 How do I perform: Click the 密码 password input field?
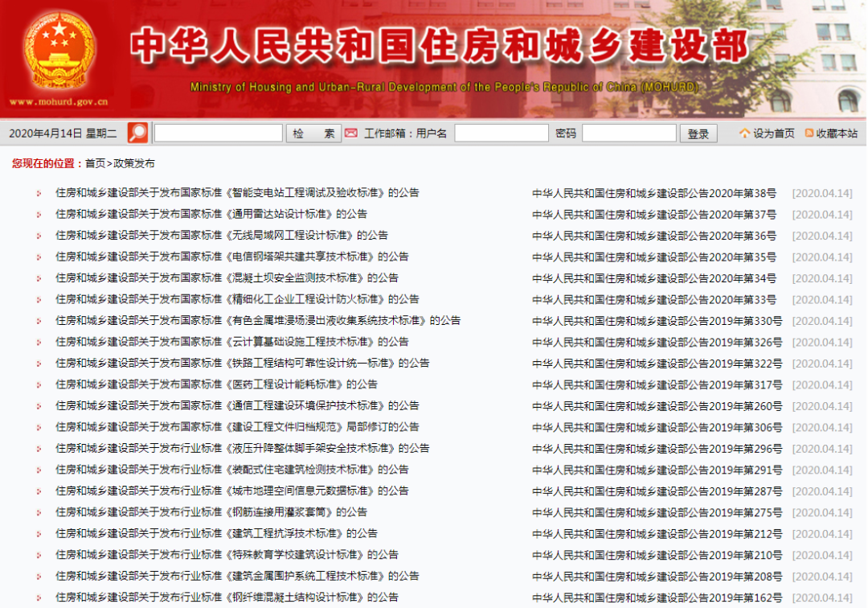click(x=628, y=134)
